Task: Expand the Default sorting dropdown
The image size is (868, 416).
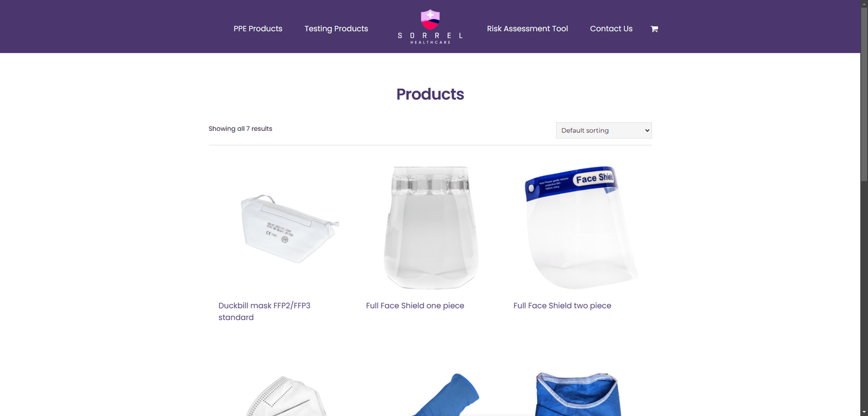Action: click(604, 130)
